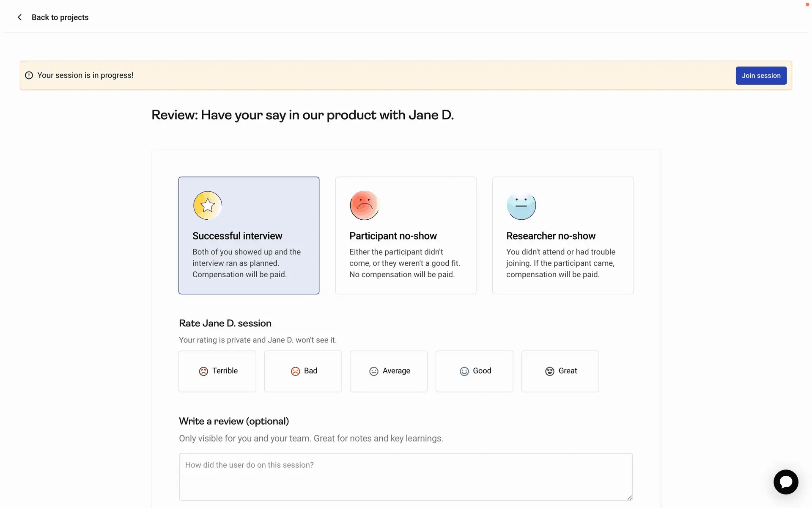The width and height of the screenshot is (812, 508).
Task: Click the Terrible angry face emoji
Action: point(203,371)
